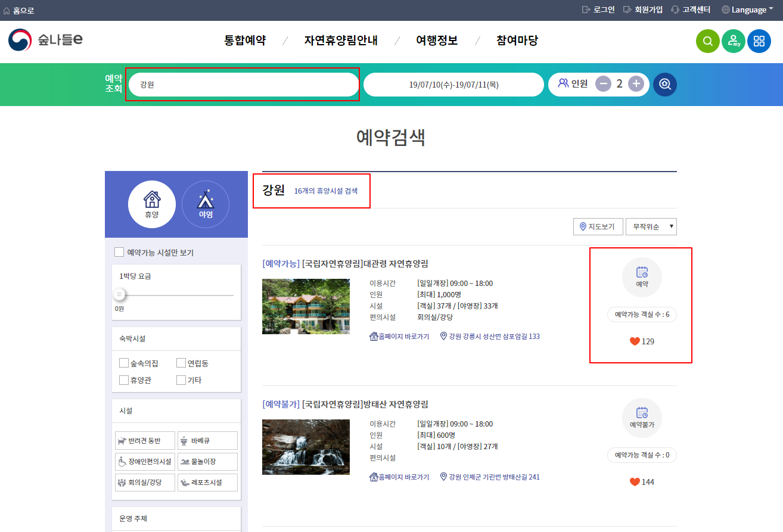The width and height of the screenshot is (783, 532).
Task: Toggle the 물놀이장 filter
Action: point(207,462)
